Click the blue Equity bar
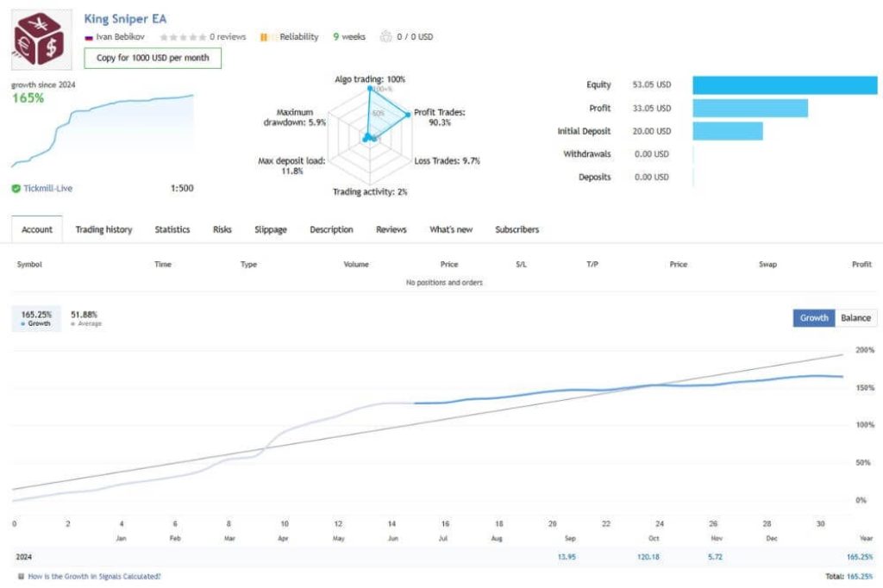The image size is (883, 588). click(x=784, y=85)
